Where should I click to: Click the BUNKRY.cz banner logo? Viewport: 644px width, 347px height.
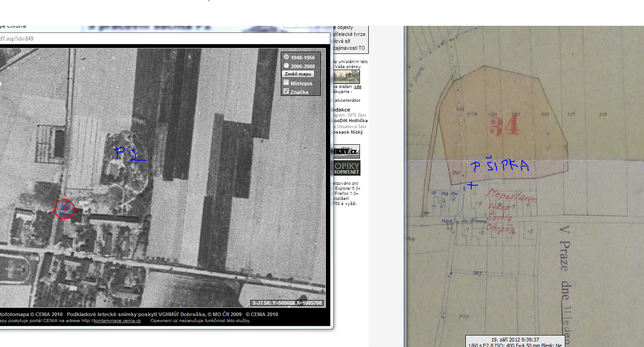click(346, 151)
